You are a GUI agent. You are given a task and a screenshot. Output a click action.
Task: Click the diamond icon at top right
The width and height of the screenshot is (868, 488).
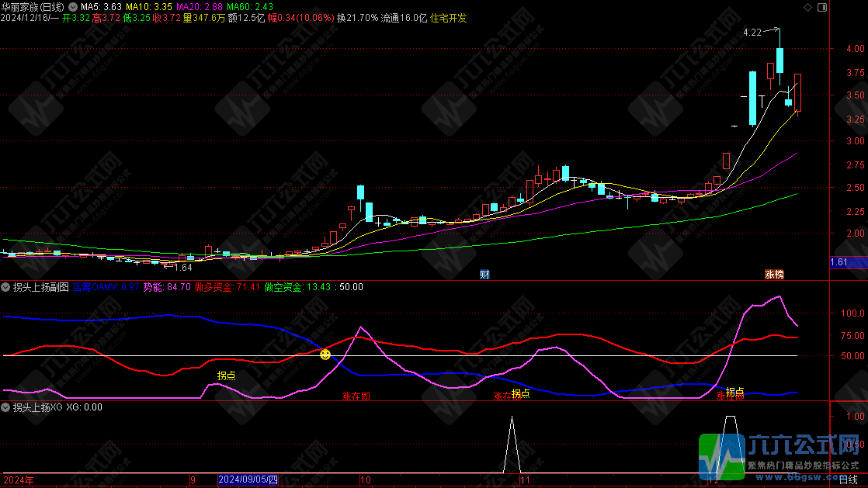(x=808, y=6)
